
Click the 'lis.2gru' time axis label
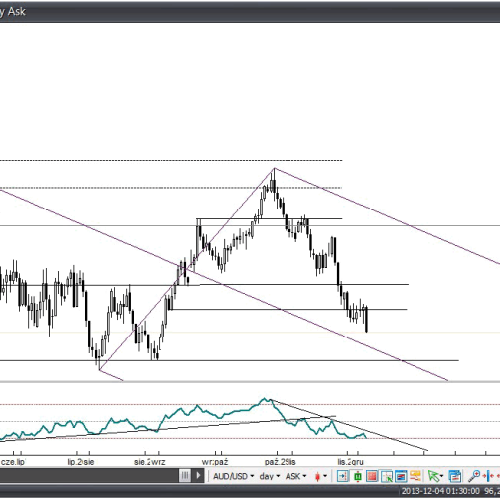tap(350, 462)
